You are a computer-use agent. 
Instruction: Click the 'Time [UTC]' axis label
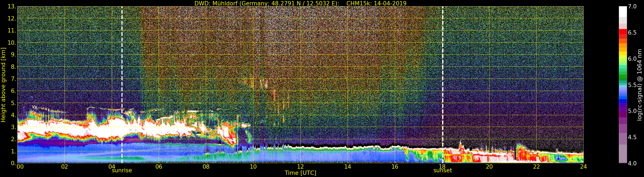tap(300, 173)
